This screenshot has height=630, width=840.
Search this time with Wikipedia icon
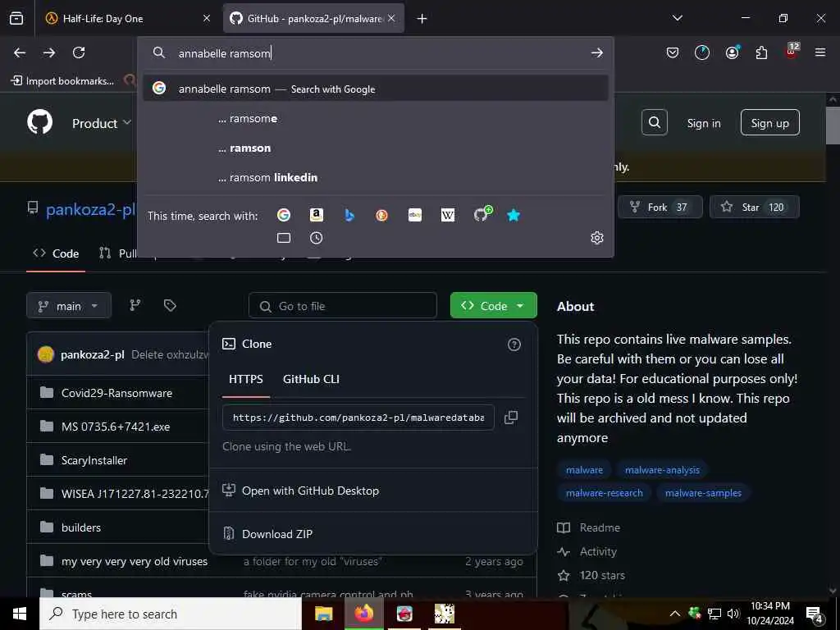click(x=447, y=215)
